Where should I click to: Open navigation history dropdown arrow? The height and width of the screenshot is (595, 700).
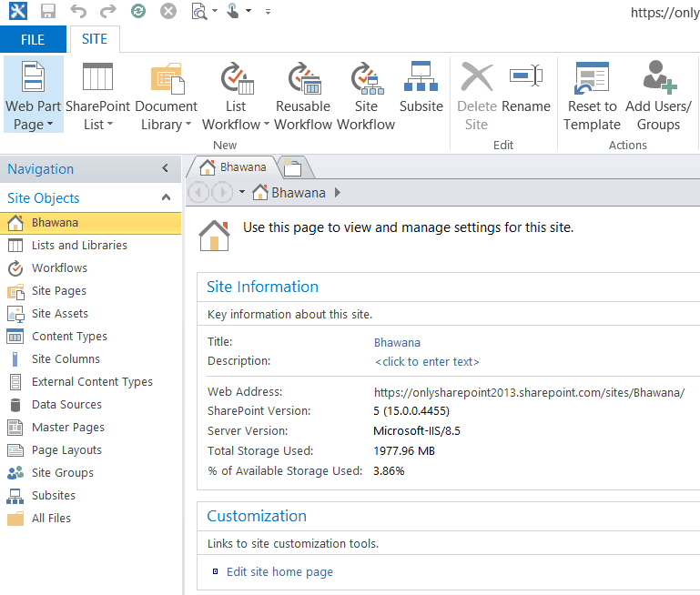pyautogui.click(x=242, y=192)
